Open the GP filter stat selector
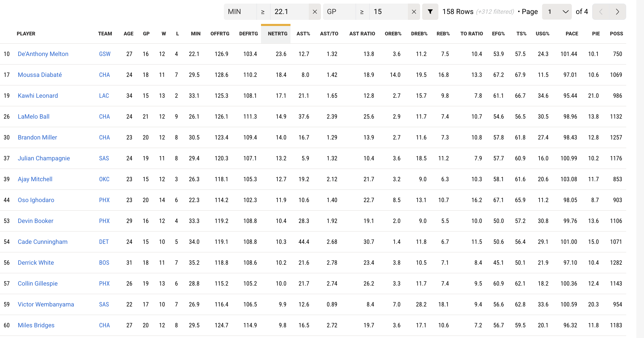The height and width of the screenshot is (338, 644). [339, 12]
